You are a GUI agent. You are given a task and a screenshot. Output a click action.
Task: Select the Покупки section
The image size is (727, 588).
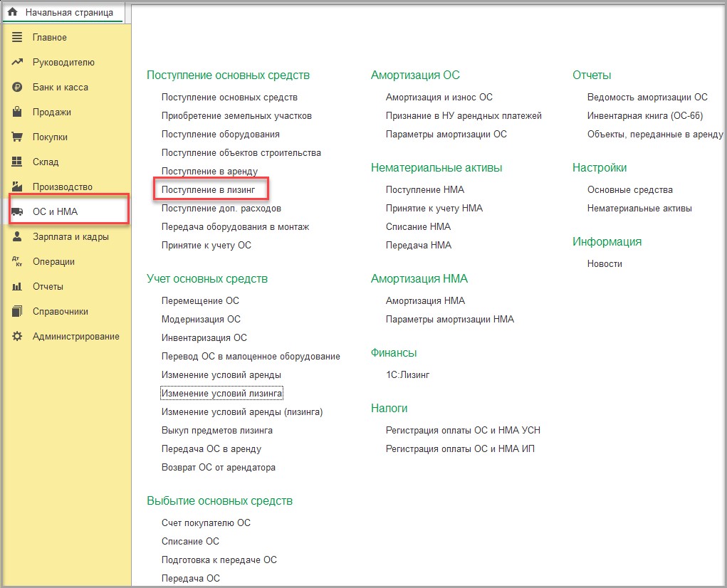click(50, 137)
